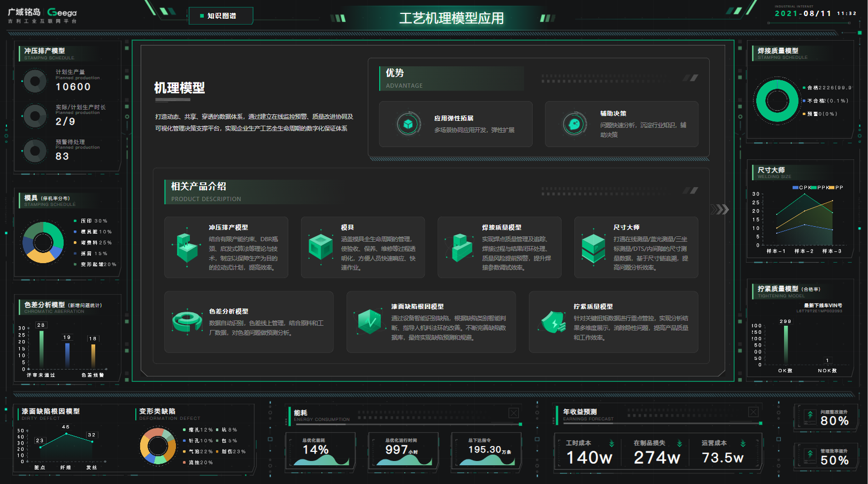
Task: Toggle the PP series legend in 尺寸大师
Action: point(836,188)
